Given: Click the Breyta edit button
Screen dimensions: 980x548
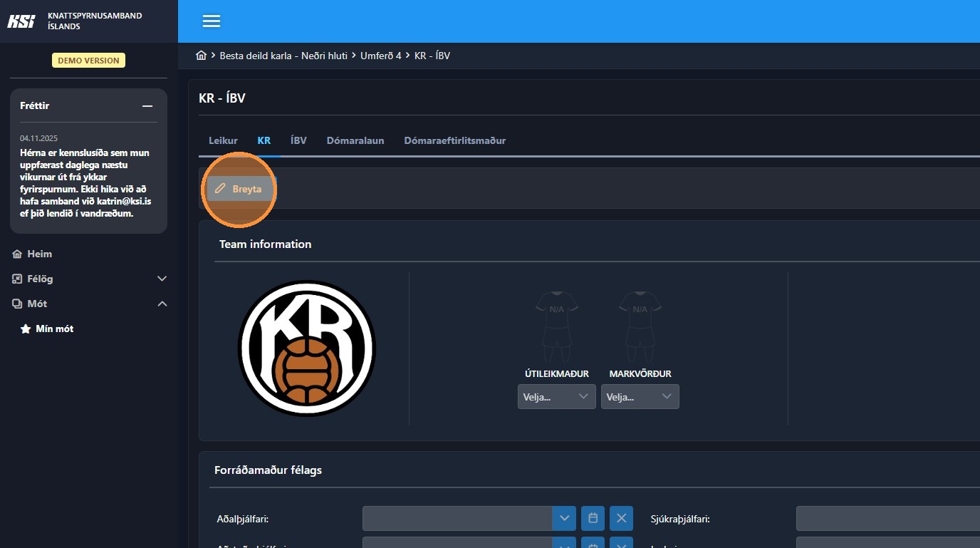Looking at the screenshot, I should [x=239, y=189].
